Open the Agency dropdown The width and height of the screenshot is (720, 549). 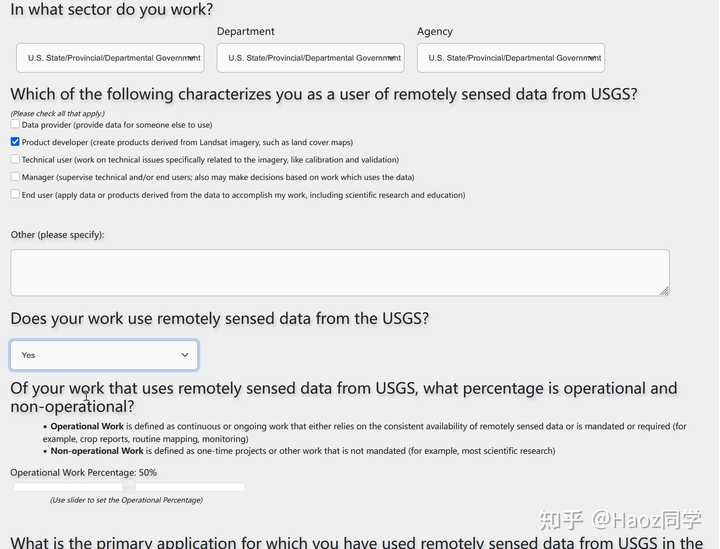point(510,58)
